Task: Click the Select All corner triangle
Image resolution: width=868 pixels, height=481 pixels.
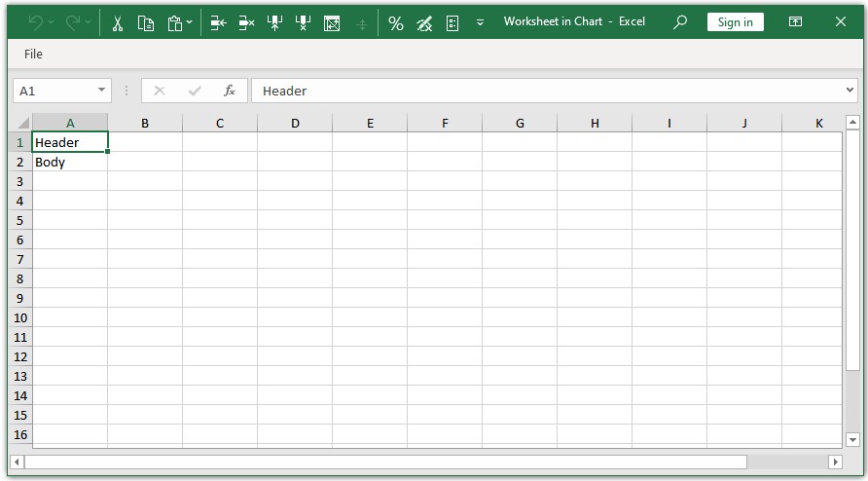Action: [22, 123]
